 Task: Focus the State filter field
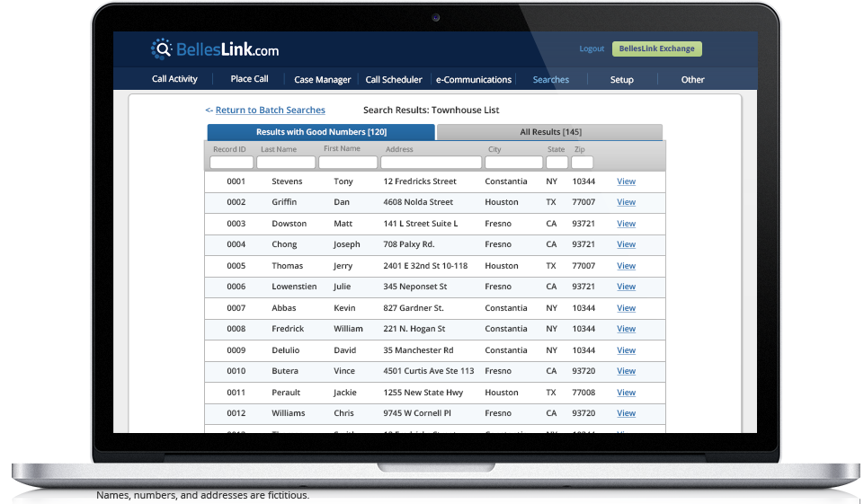[x=557, y=162]
